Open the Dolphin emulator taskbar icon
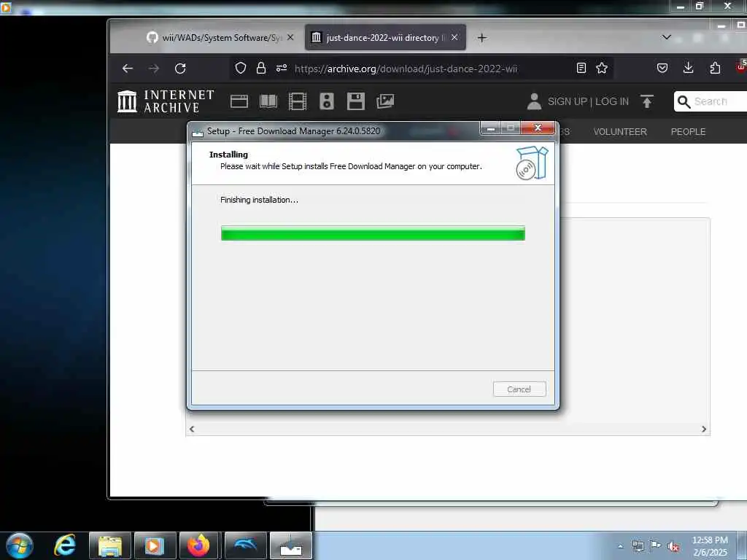The image size is (747, 560). (245, 546)
